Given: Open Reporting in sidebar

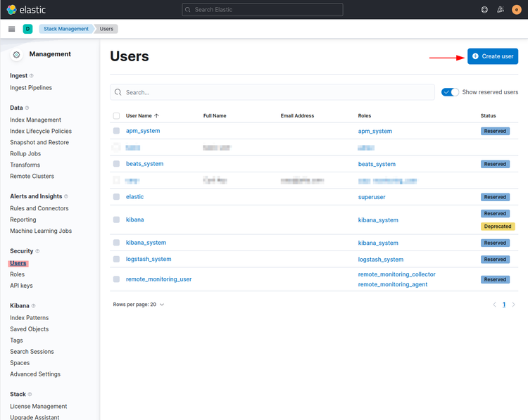Looking at the screenshot, I should pyautogui.click(x=23, y=219).
